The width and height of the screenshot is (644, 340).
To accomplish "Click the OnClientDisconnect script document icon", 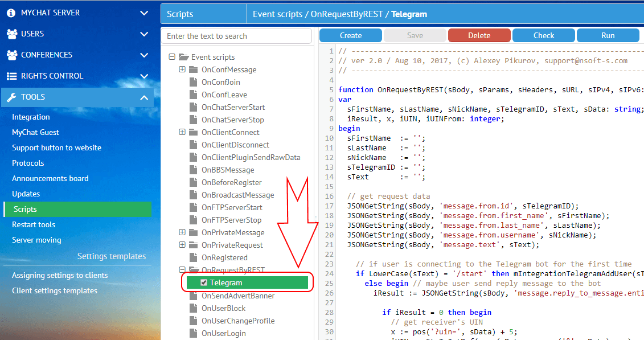I will coord(194,144).
